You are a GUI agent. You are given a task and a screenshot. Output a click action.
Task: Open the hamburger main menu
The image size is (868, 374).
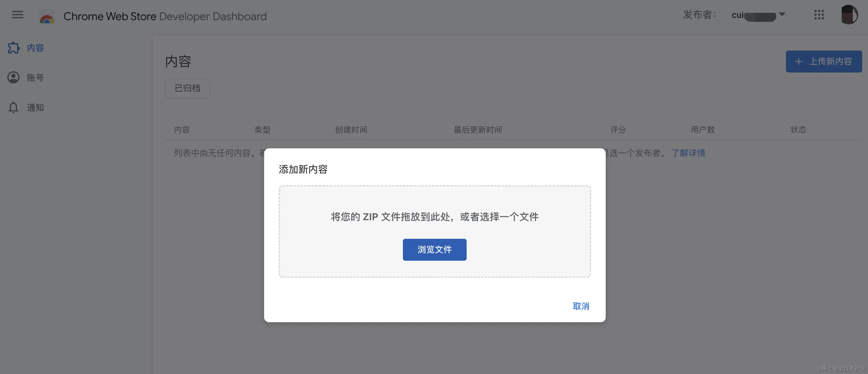(17, 15)
